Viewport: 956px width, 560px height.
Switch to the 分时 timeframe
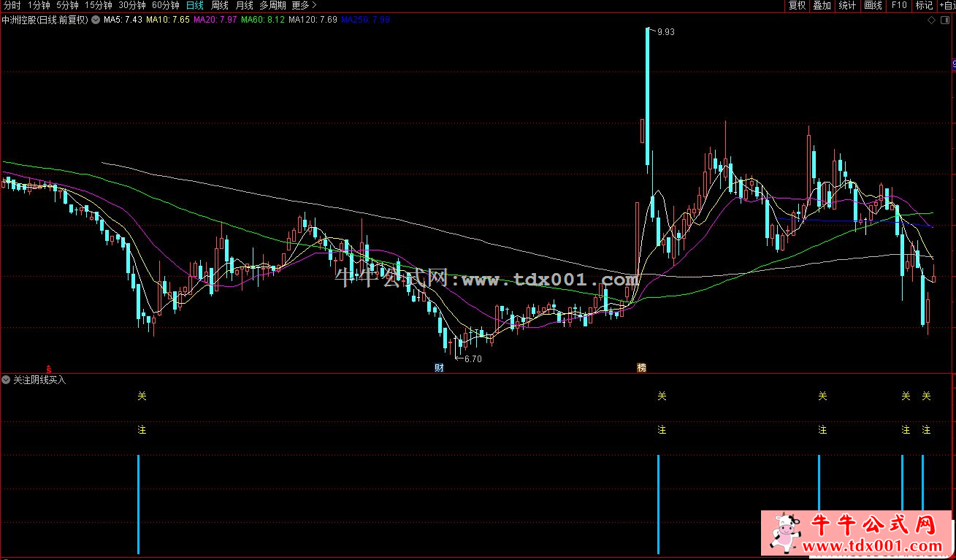click(12, 5)
